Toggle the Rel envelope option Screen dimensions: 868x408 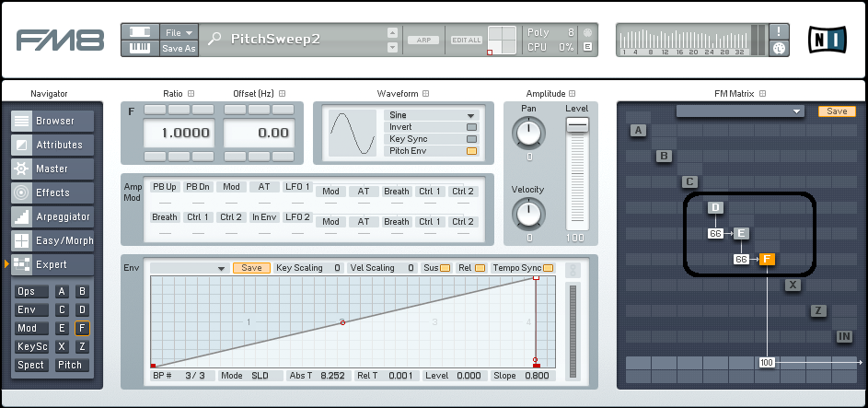[x=480, y=268]
